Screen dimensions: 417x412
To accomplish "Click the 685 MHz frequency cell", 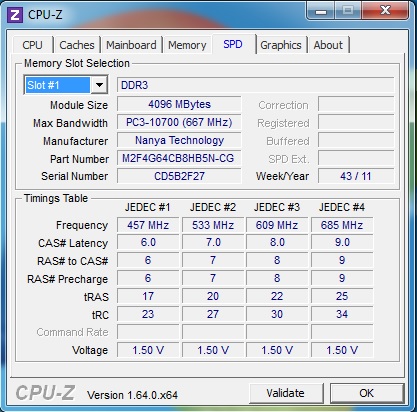I will pyautogui.click(x=342, y=225).
